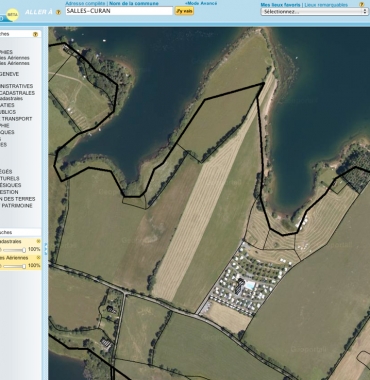The image size is (370, 380).
Task: Click the help icon in the layers panel header
Action: point(35,34)
